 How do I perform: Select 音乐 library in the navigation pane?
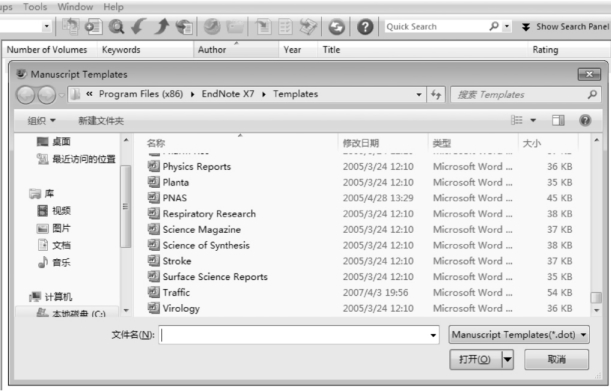(x=53, y=262)
